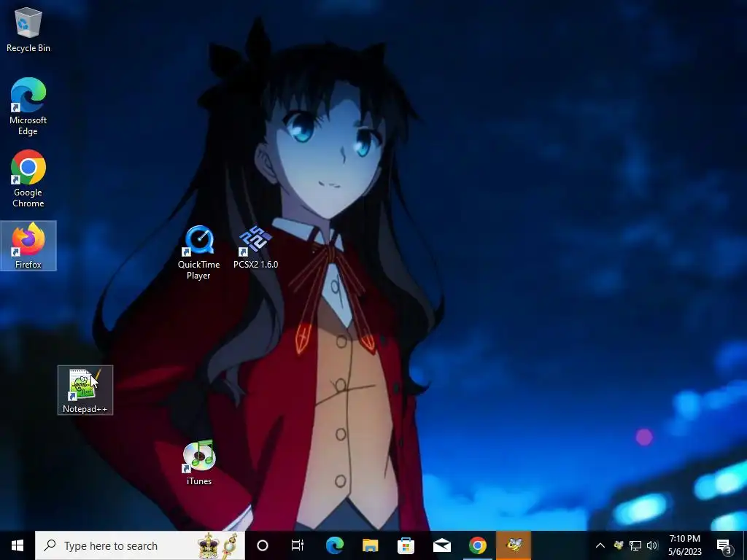Open Microsoft Store from the taskbar
Screen dimensions: 747x560
[x=406, y=545]
